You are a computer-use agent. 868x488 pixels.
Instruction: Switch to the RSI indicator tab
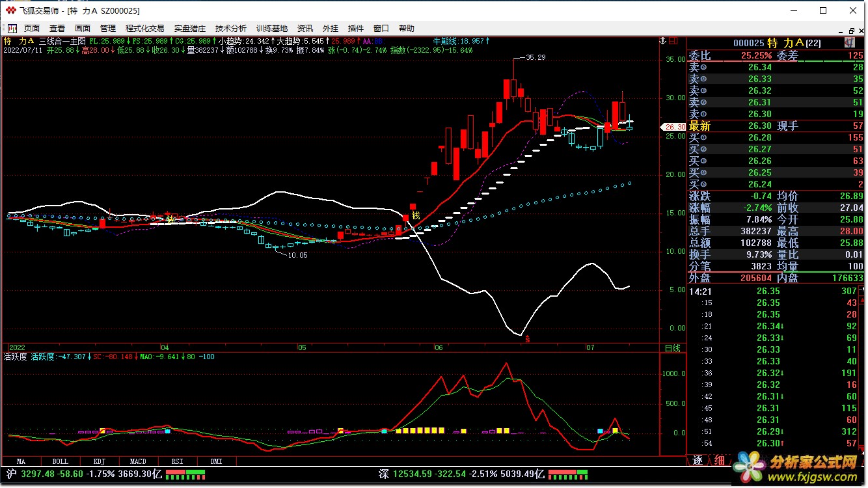coord(177,461)
